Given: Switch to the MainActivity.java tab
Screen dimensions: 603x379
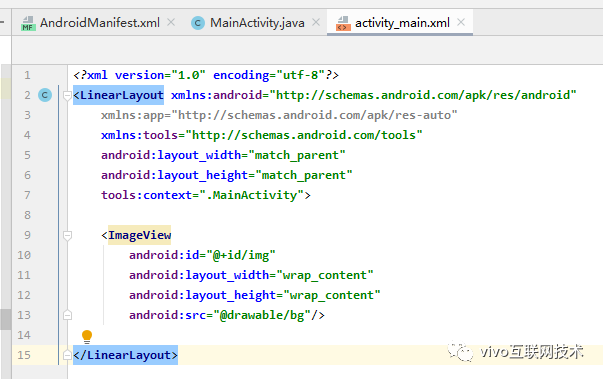Looking at the screenshot, I should coord(257,23).
